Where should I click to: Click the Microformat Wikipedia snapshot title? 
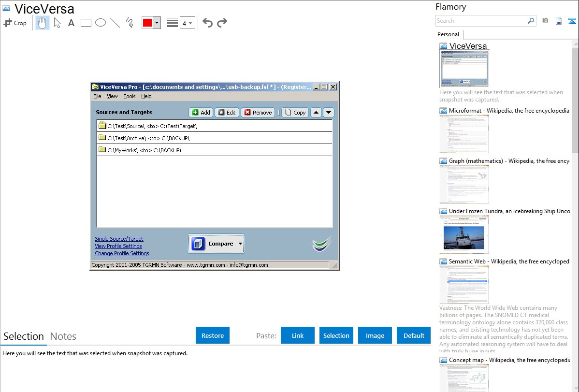point(509,111)
